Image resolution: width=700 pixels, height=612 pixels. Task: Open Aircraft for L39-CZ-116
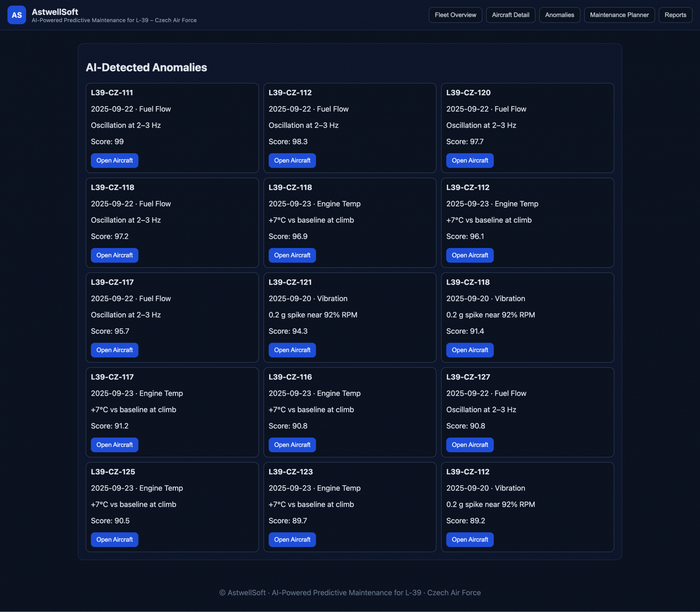click(292, 445)
